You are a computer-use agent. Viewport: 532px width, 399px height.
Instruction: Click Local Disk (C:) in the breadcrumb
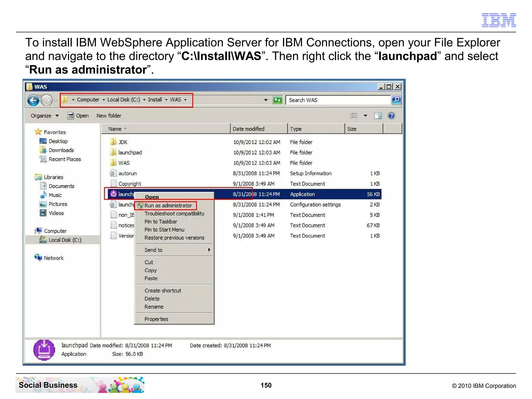(x=123, y=100)
